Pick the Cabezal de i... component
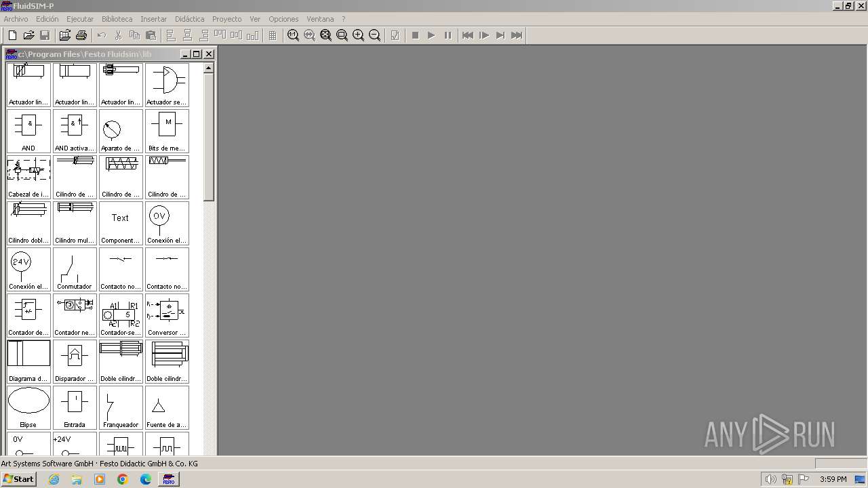Image resolution: width=868 pixels, height=488 pixels. coord(28,177)
